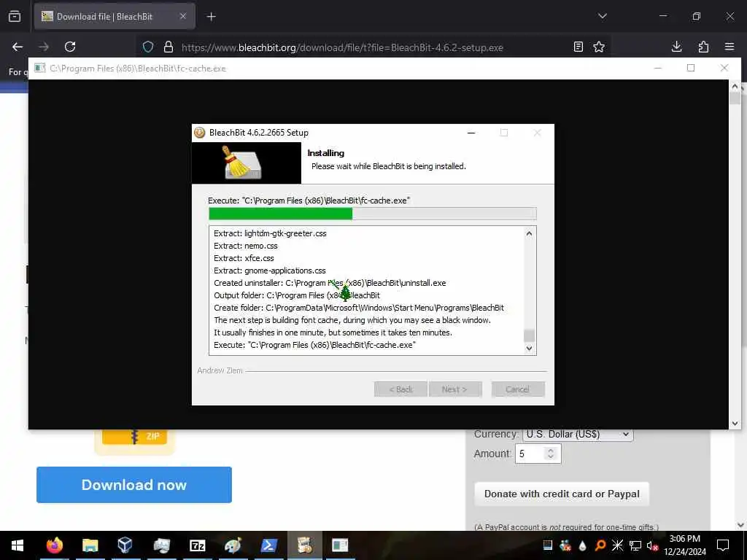Screen dimensions: 747x560
Task: Select the BleachBit installer taskbar icon
Action: [x=304, y=545]
